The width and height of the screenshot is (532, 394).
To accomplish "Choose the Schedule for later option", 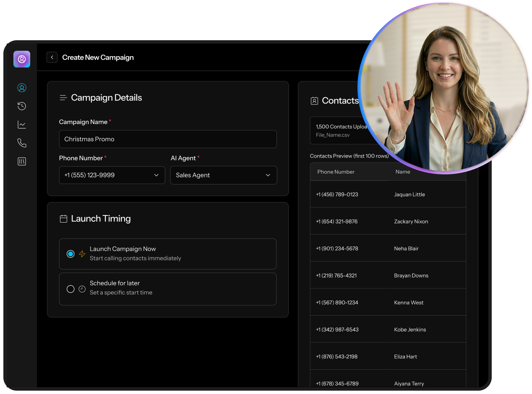I will click(x=70, y=289).
